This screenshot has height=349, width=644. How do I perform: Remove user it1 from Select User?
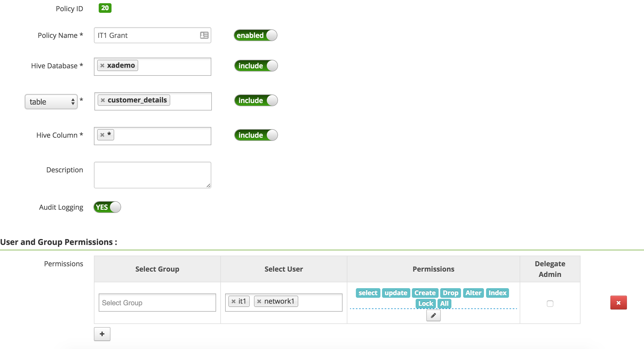pyautogui.click(x=233, y=301)
